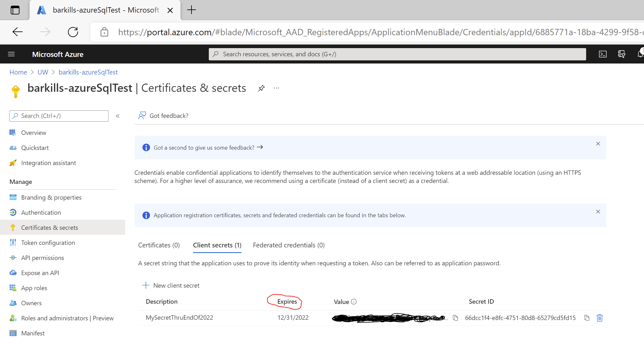
Task: Select the Secret ID 66dcc1f4-e8fc-4751-80d8-65279cd5fd15 text
Action: point(520,318)
